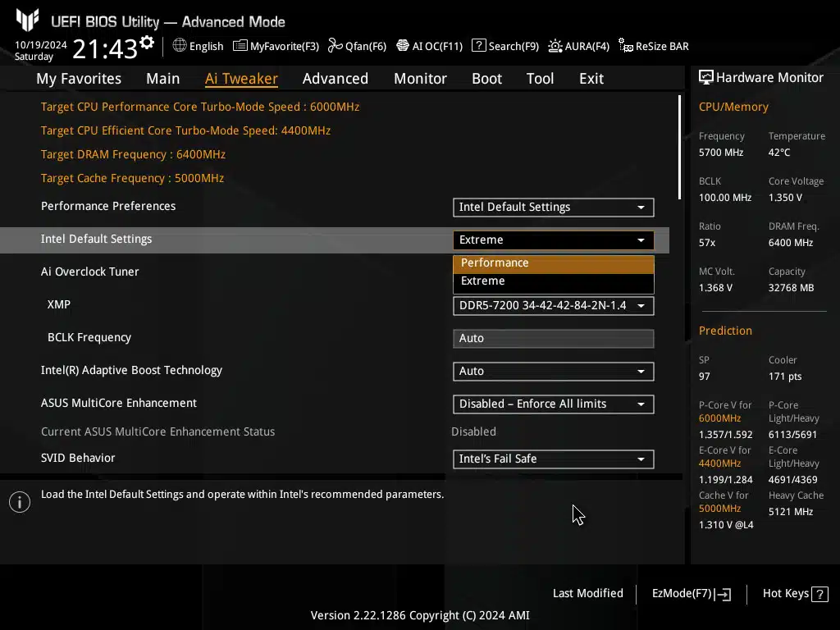
Task: Launch AI OC(F11) brain icon
Action: pyautogui.click(x=402, y=46)
